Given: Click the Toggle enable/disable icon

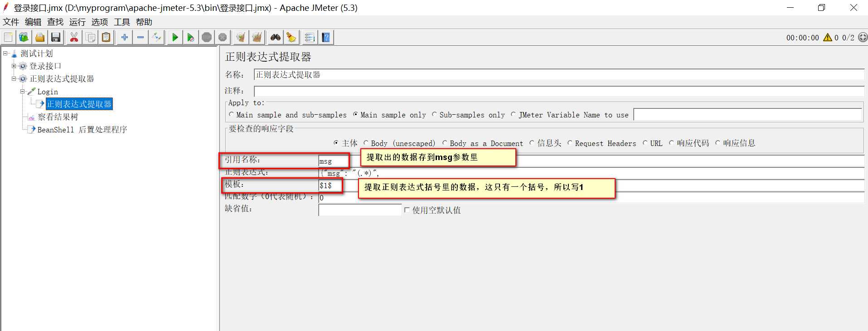Looking at the screenshot, I should (157, 37).
